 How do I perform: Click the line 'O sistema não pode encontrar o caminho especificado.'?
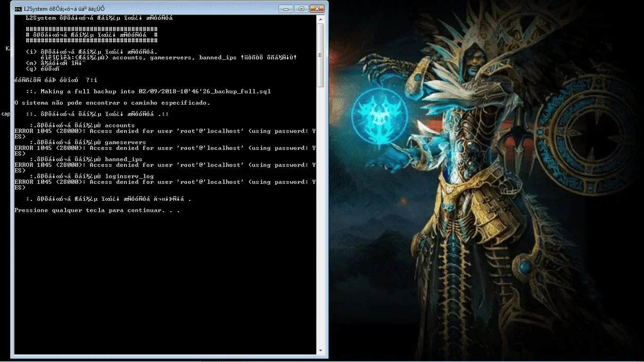[x=112, y=103]
